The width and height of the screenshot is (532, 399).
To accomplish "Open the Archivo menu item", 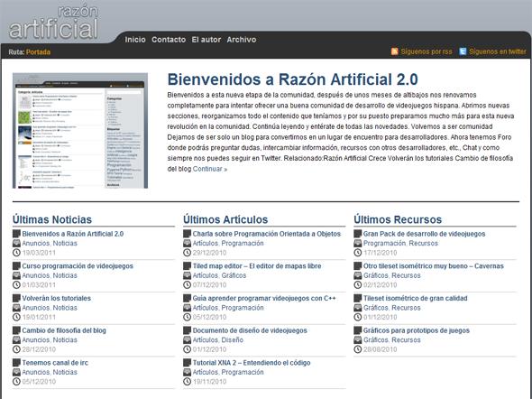I will click(242, 40).
